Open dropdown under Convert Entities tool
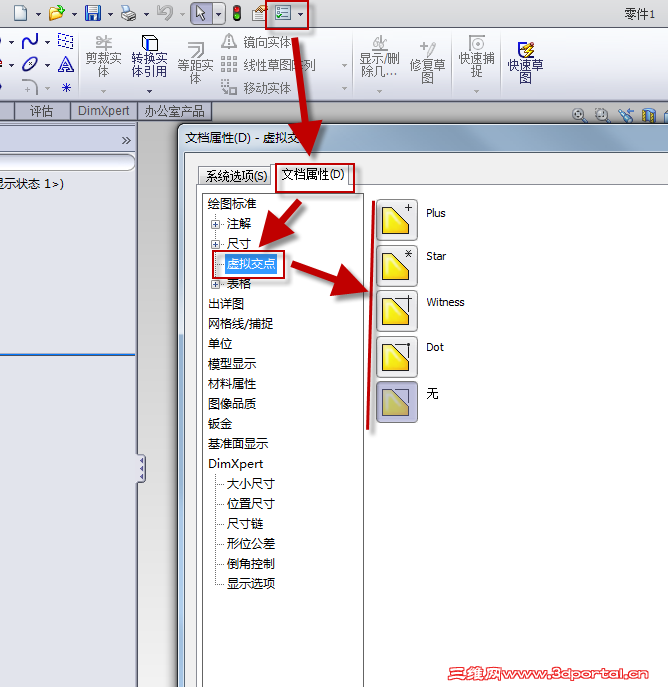Screen dimensions: 668x687 coord(149,91)
